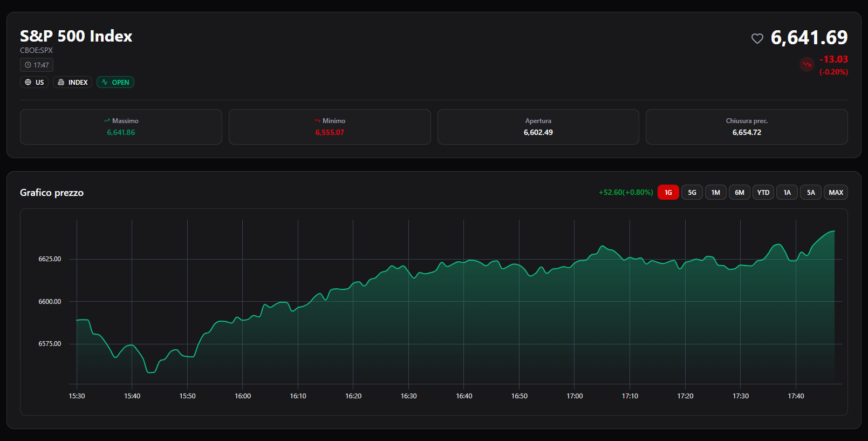Select the YTD chart range
This screenshot has height=441, width=868.
coord(763,193)
